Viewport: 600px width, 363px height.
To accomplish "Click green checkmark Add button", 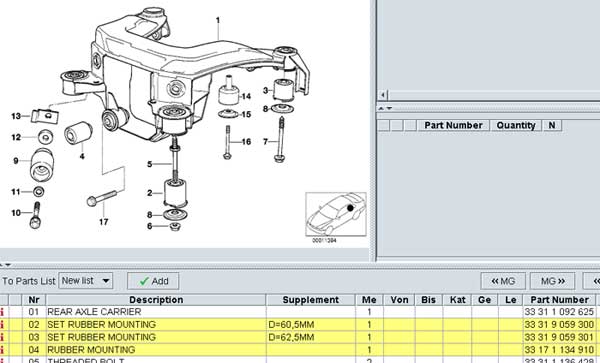I will (153, 281).
